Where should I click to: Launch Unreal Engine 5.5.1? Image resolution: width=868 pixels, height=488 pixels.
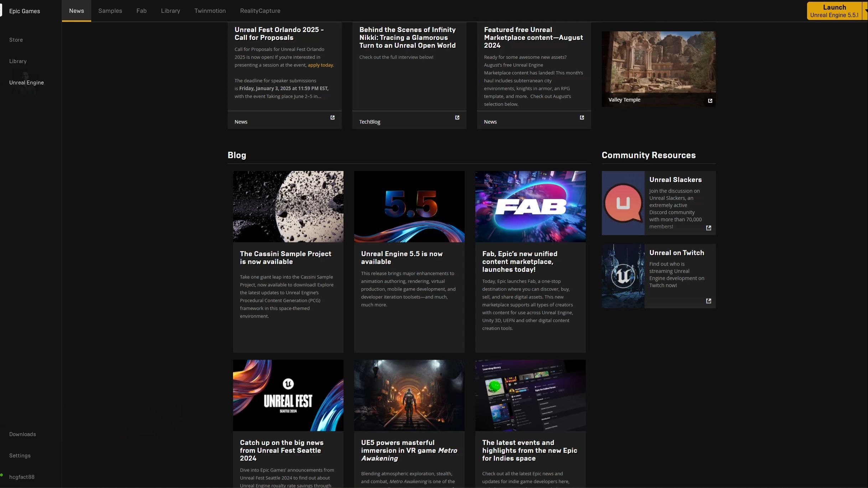(x=834, y=11)
